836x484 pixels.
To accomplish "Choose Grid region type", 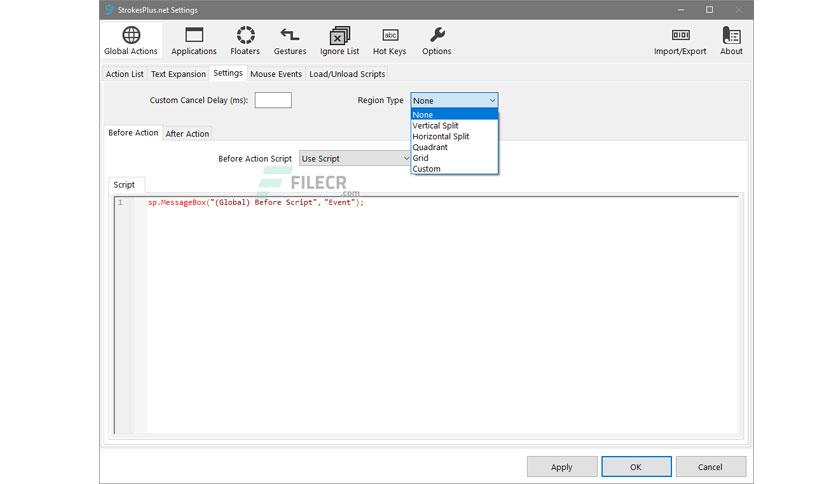I will click(x=454, y=158).
